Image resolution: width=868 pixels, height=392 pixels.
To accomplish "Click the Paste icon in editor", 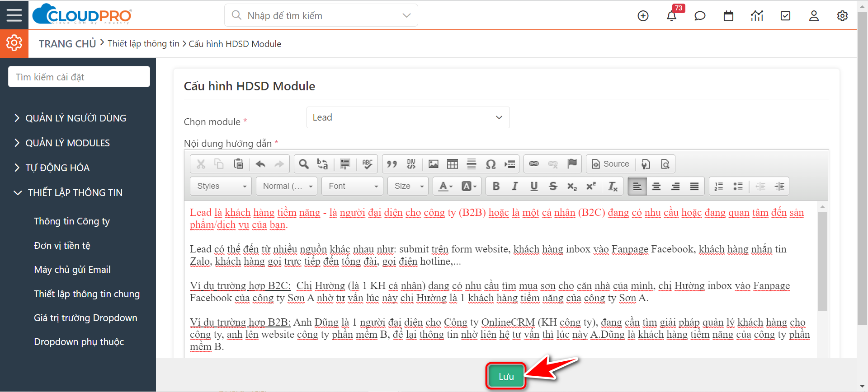I will [x=238, y=164].
